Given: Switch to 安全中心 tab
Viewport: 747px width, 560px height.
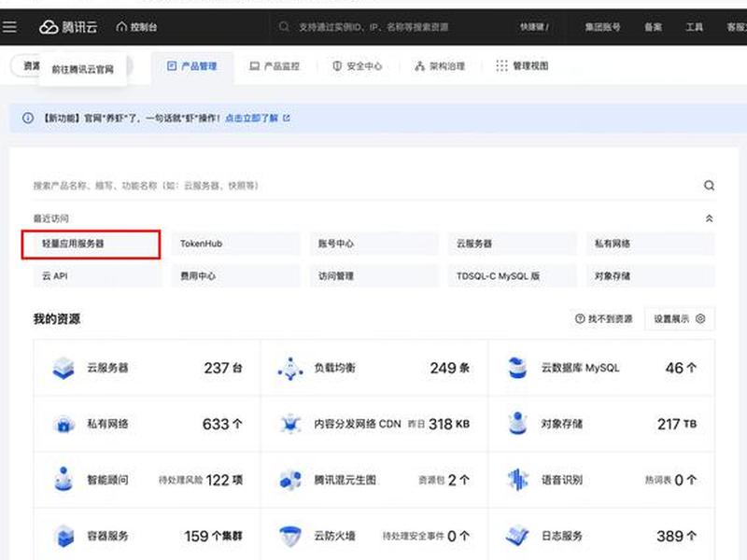Looking at the screenshot, I should [x=358, y=66].
